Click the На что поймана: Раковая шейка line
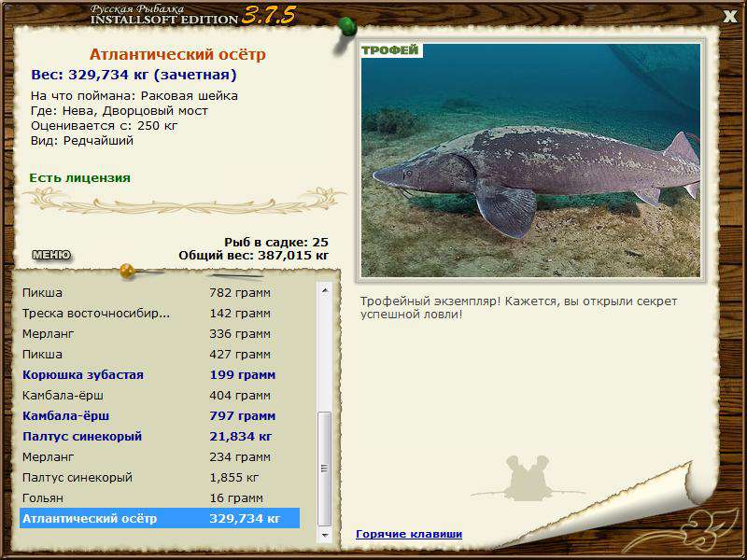Image resolution: width=747 pixels, height=560 pixels. [x=134, y=96]
